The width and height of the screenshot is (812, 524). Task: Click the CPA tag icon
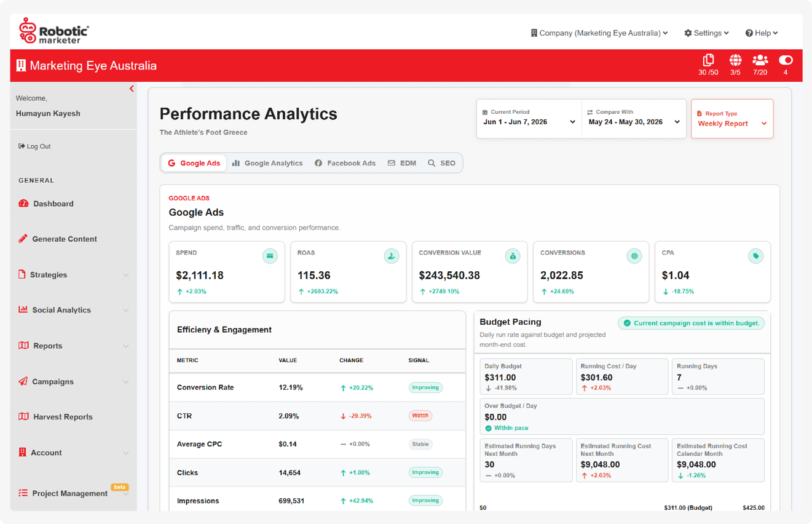tap(755, 256)
